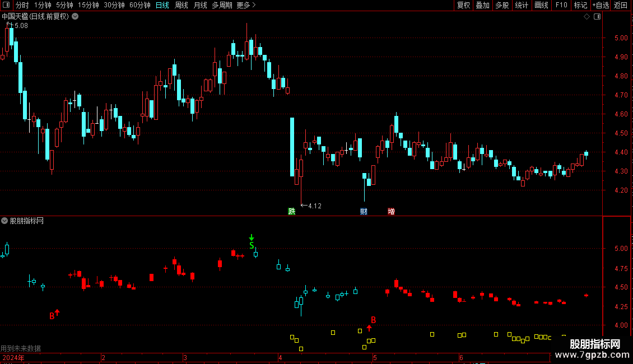Open the 画线 drawing tools
Viewport: 633px width, 364px height.
coord(541,5)
